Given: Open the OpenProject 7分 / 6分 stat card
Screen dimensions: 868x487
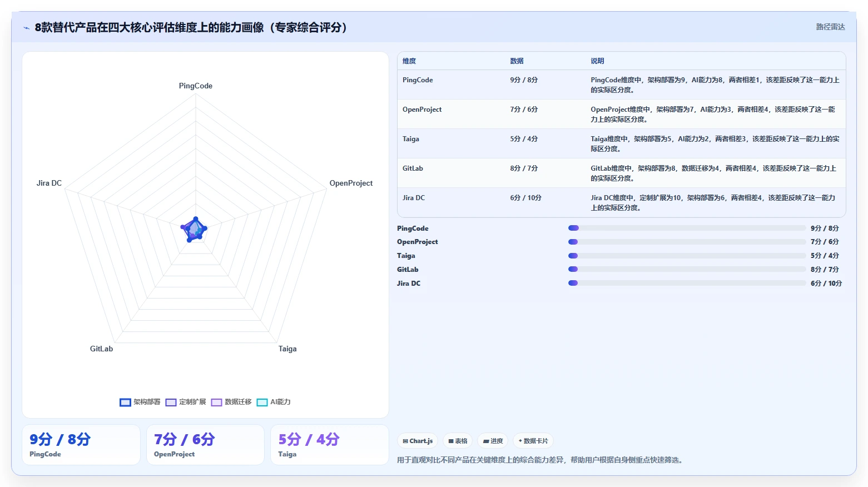Looking at the screenshot, I should (205, 445).
